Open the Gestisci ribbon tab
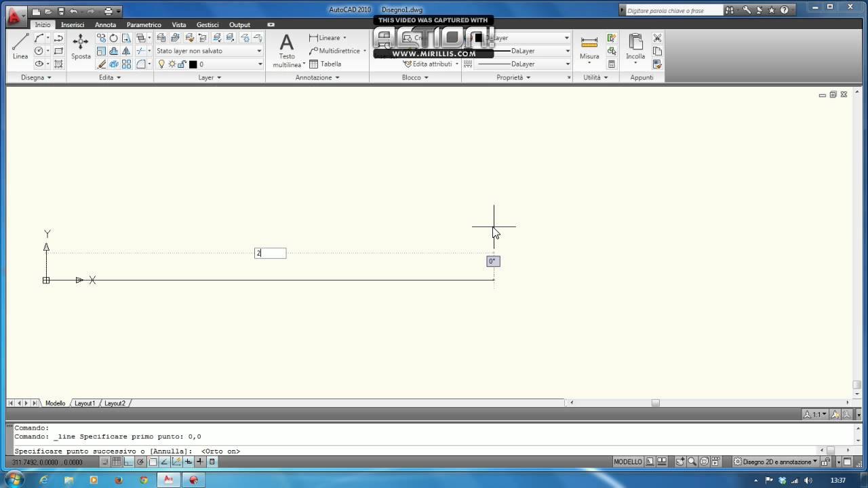The height and width of the screenshot is (488, 868). click(208, 24)
